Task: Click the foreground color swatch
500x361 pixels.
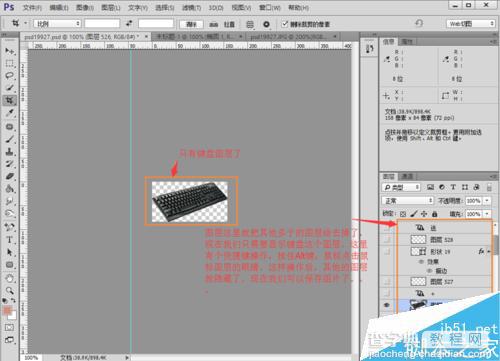Action: pos(7,311)
